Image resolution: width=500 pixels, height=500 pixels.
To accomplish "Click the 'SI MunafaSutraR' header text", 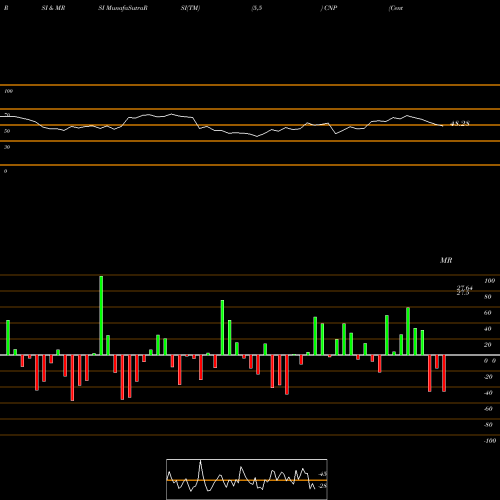I will coord(123,8).
